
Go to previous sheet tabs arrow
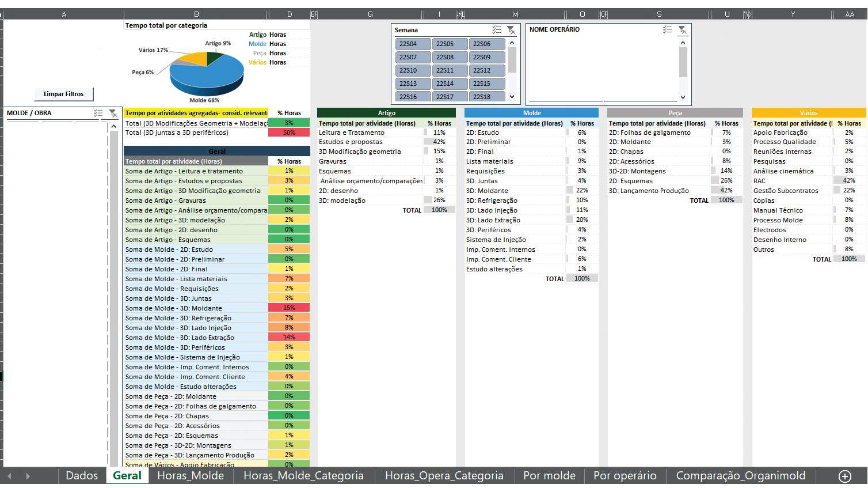point(10,476)
